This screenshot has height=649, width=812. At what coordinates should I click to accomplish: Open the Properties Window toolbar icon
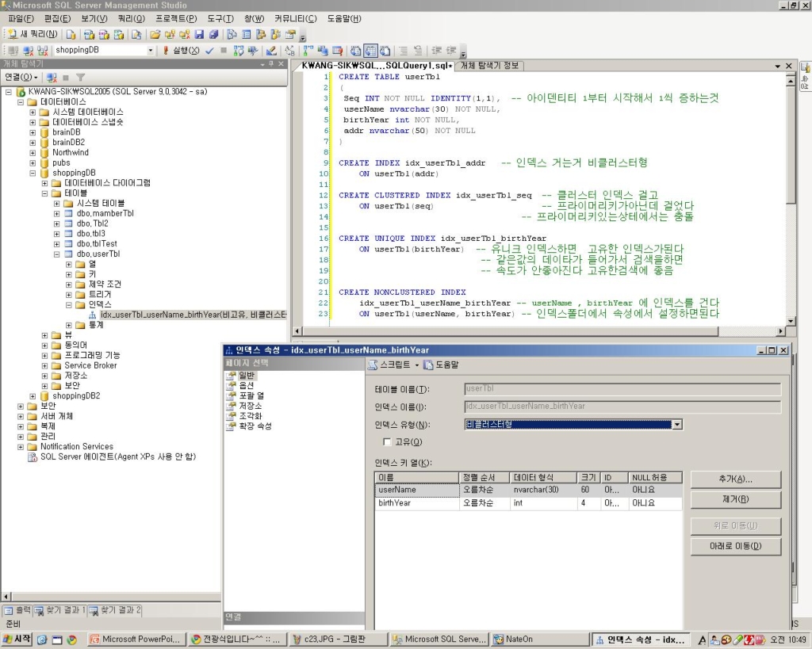(290, 34)
